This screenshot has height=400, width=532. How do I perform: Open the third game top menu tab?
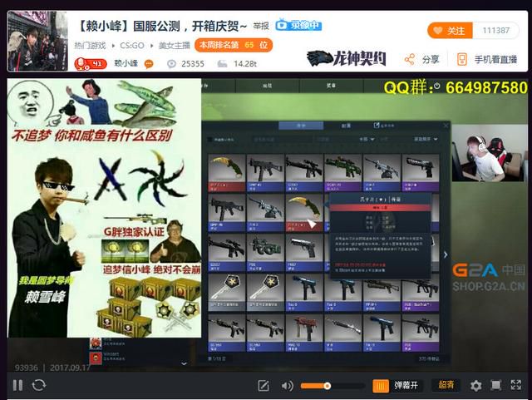pyautogui.click(x=331, y=86)
